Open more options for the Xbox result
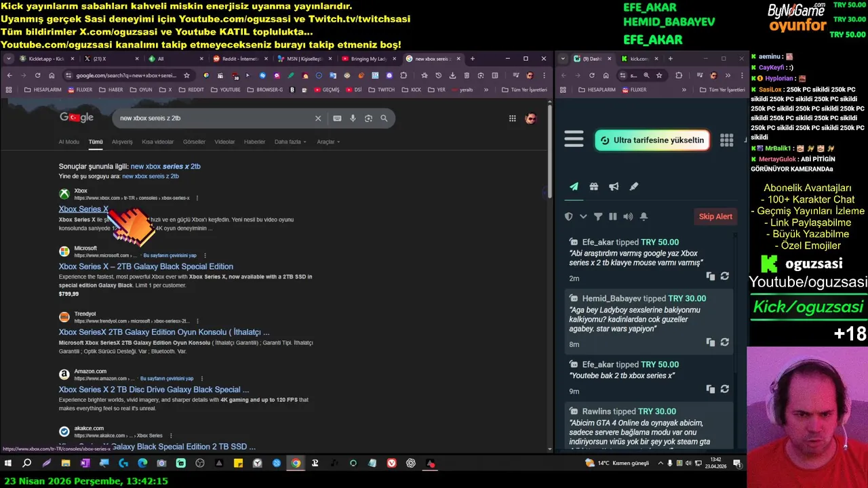The height and width of the screenshot is (488, 868). click(x=197, y=198)
